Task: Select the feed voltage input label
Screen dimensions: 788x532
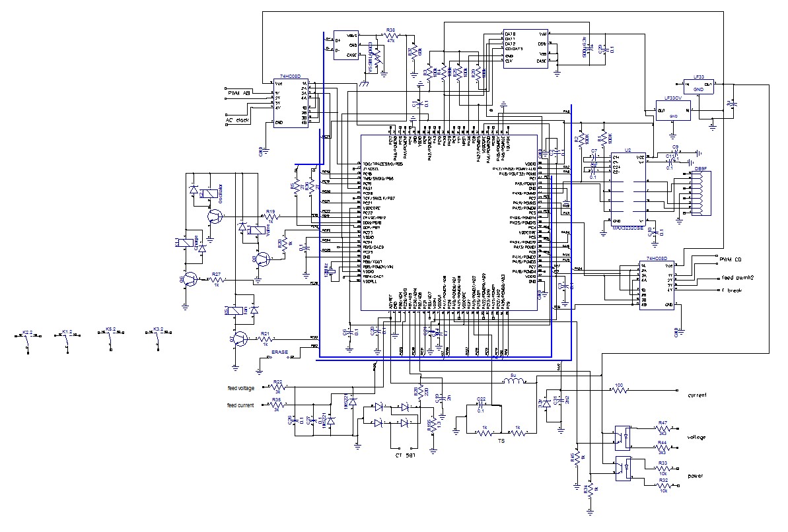Action: 240,388
